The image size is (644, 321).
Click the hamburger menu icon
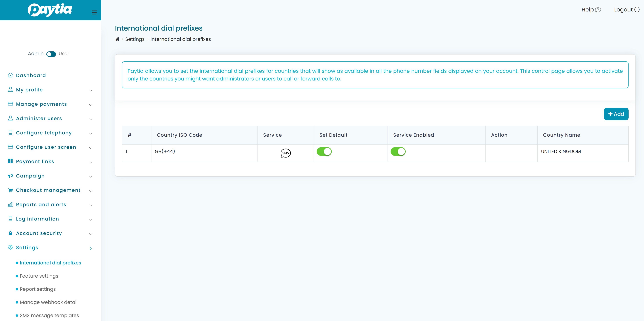94,12
